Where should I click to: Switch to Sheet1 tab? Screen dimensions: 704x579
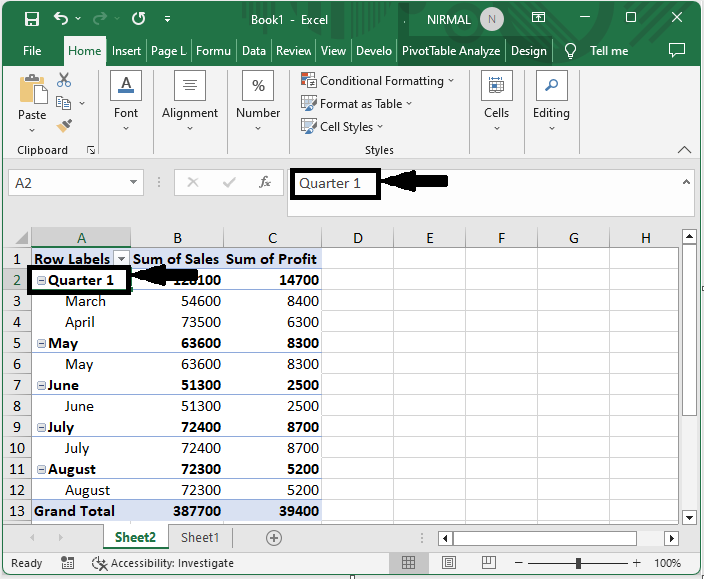click(200, 537)
